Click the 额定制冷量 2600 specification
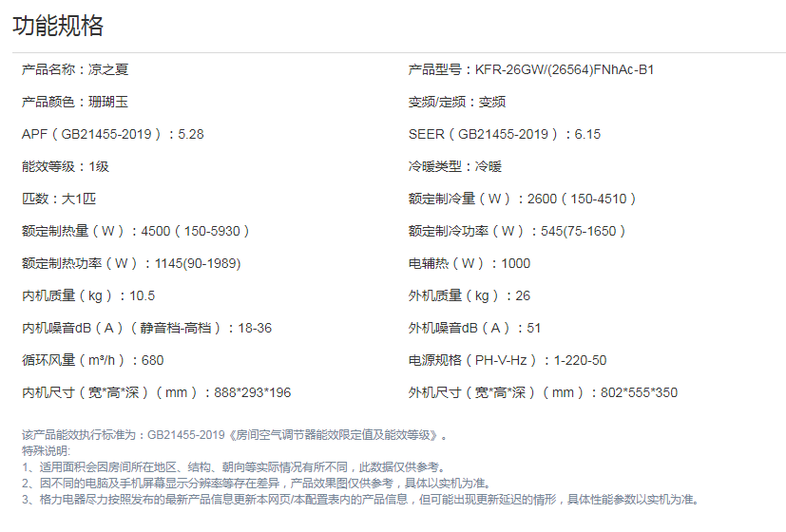Screen dimensions: 786x532 pyautogui.click(x=523, y=199)
